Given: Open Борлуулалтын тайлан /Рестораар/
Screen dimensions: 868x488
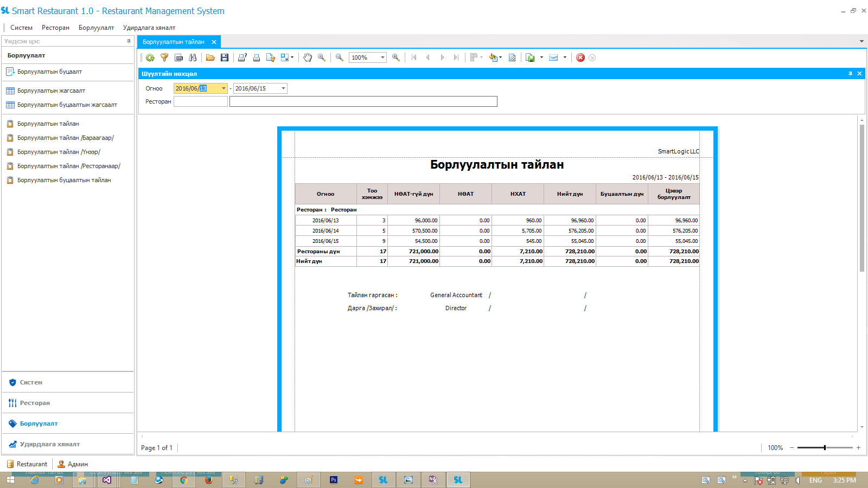Looking at the screenshot, I should (x=69, y=166).
